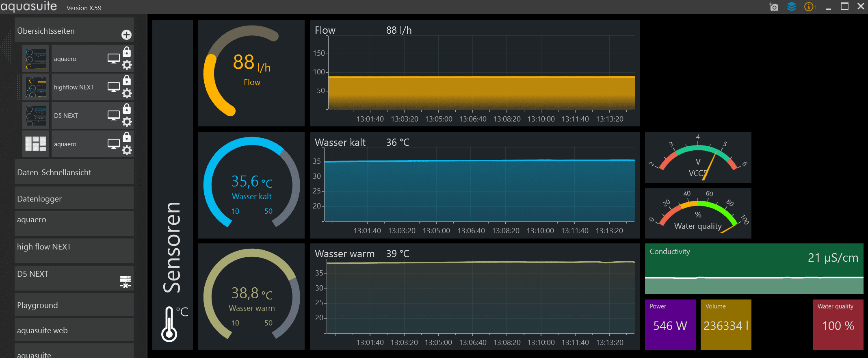Click the settings gear for highflow NEXT page
This screenshot has width=868, height=358.
(x=127, y=93)
